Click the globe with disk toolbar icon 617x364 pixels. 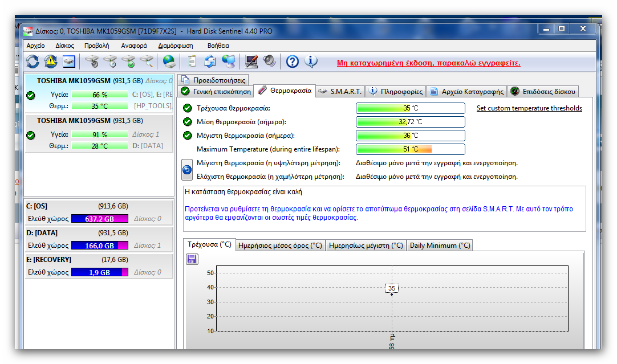coord(169,62)
